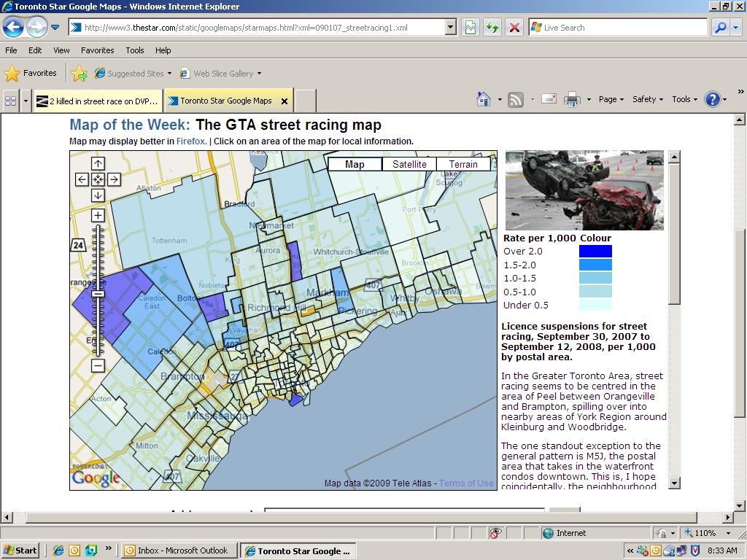
Task: Select the Map view type
Action: (355, 164)
